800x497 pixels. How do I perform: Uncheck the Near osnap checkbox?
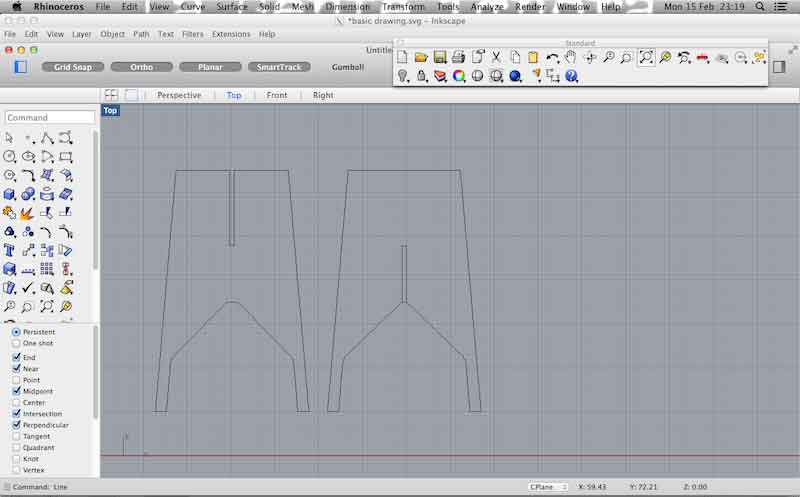pos(16,368)
